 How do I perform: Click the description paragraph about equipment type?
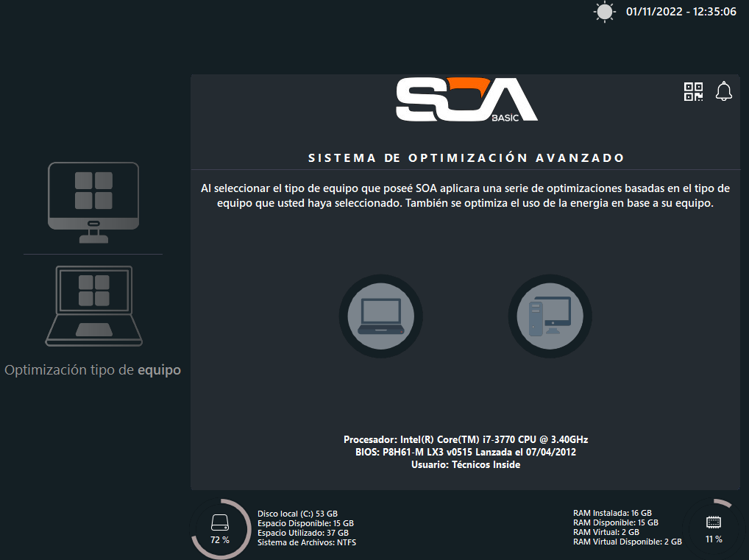tap(465, 196)
